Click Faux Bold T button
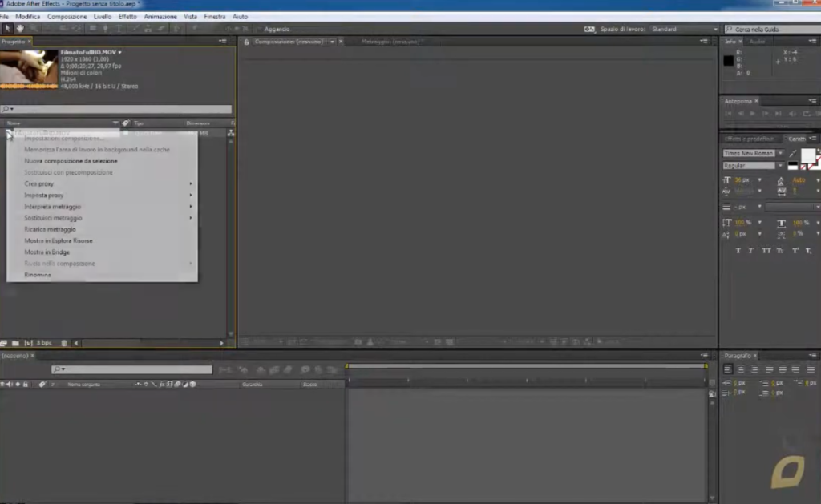 click(x=738, y=251)
